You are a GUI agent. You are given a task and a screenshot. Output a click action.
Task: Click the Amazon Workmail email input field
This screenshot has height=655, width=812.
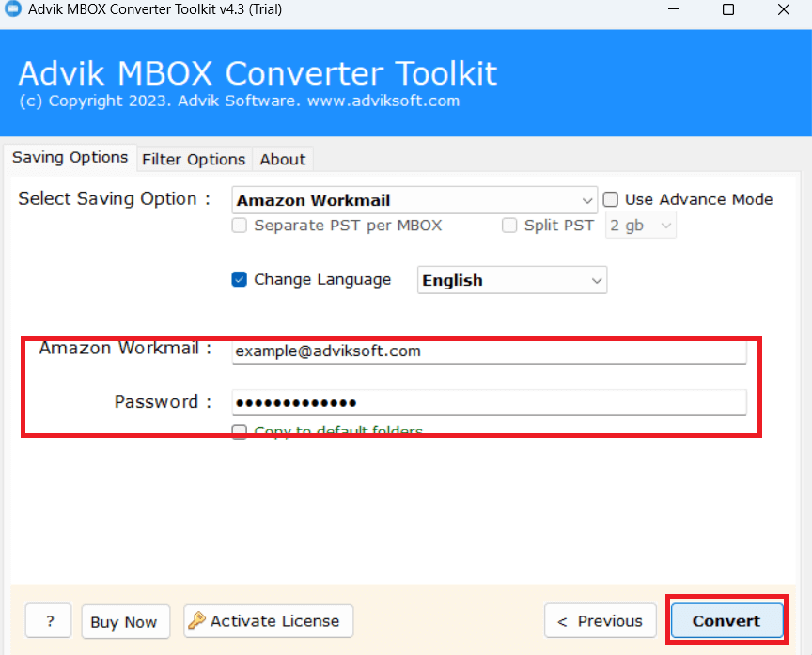pyautogui.click(x=489, y=351)
